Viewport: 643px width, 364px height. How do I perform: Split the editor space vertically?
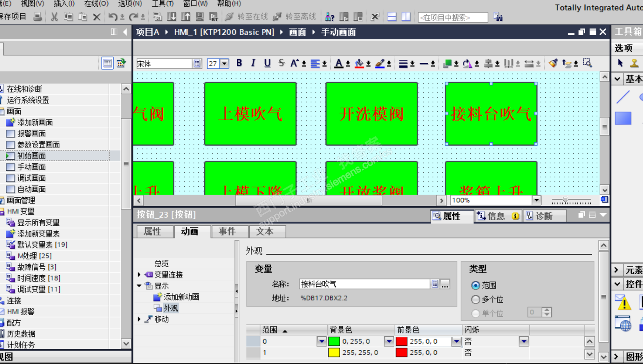click(406, 17)
